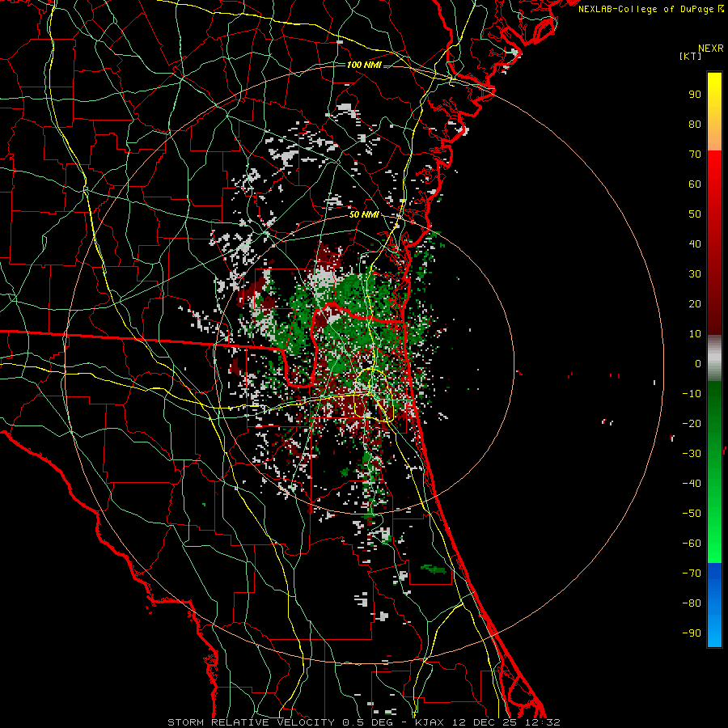728x728 pixels.
Task: Click the 50 value on the velocity scale
Action: [695, 214]
